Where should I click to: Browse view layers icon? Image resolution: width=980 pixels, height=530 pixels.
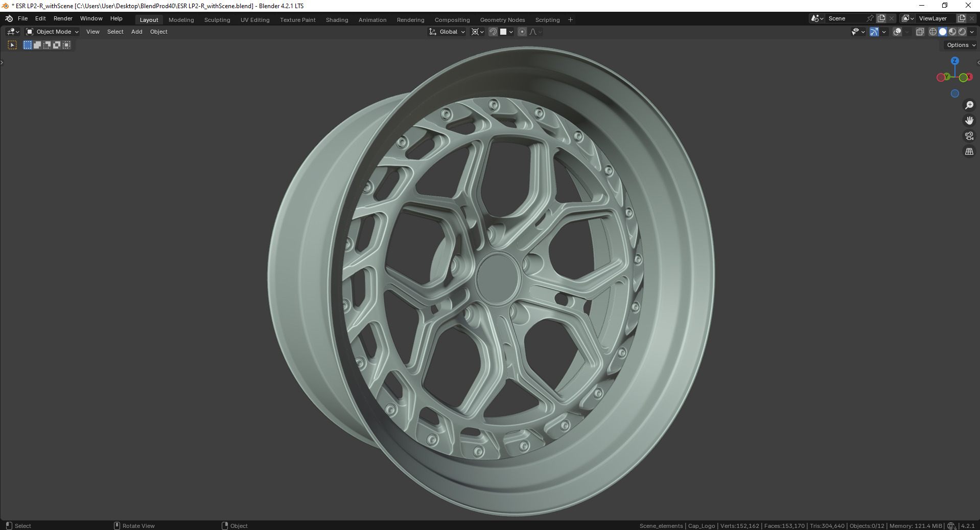pyautogui.click(x=908, y=18)
